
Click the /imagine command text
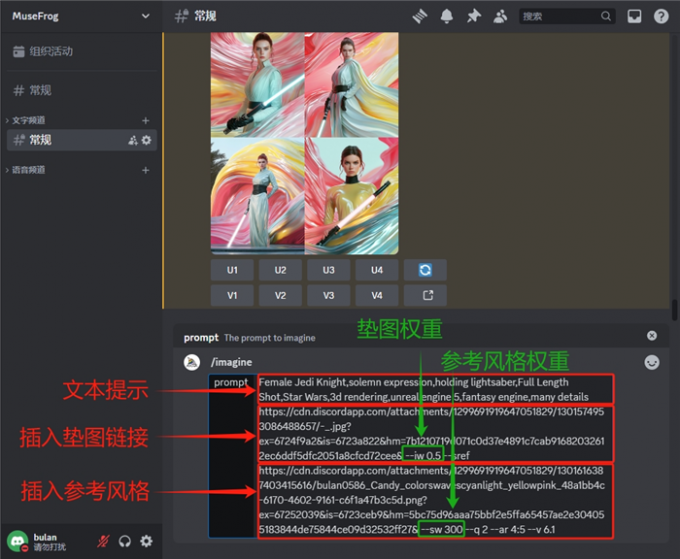click(x=231, y=362)
